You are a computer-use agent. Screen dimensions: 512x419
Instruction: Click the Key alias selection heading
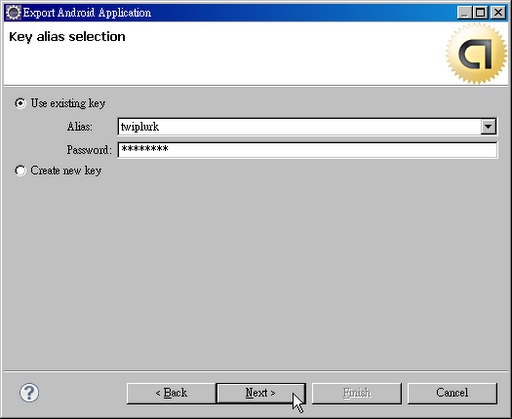click(x=67, y=37)
